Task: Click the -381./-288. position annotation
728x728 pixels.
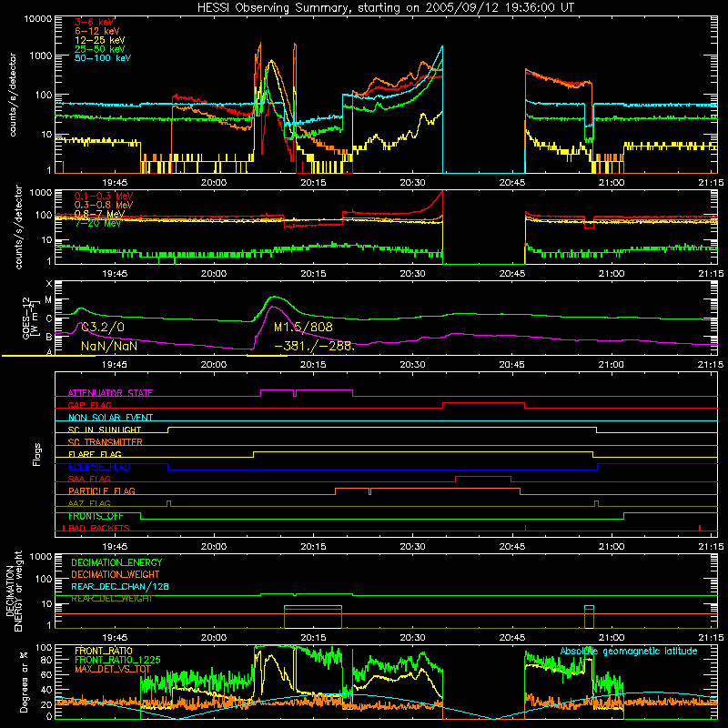Action: pos(314,347)
